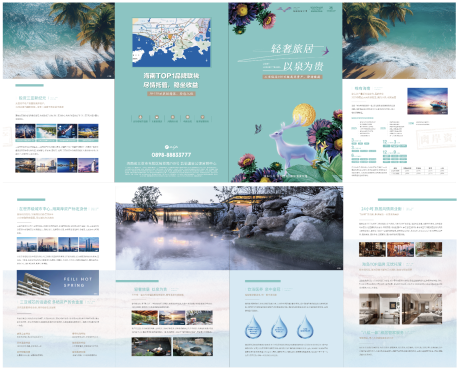Click the heading beginning '24小时'
This screenshot has height=372, width=460.
click(x=381, y=209)
